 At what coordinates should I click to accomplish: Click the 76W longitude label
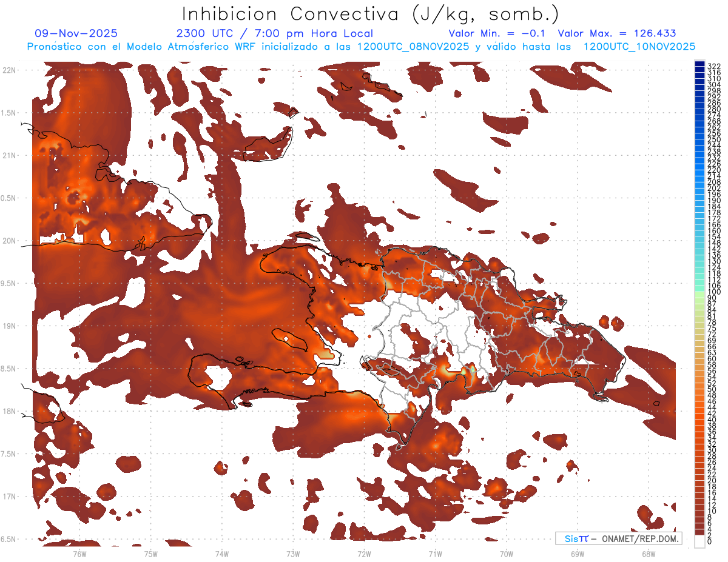point(79,554)
